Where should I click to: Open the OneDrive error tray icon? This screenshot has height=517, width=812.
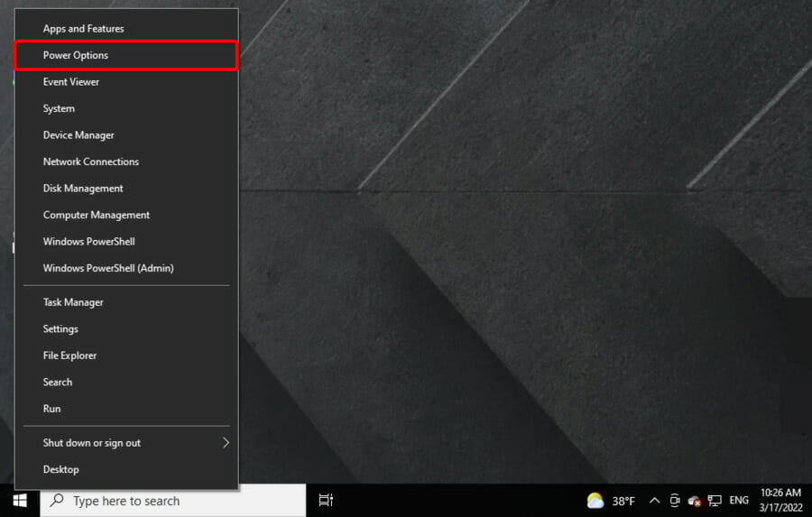(x=694, y=501)
